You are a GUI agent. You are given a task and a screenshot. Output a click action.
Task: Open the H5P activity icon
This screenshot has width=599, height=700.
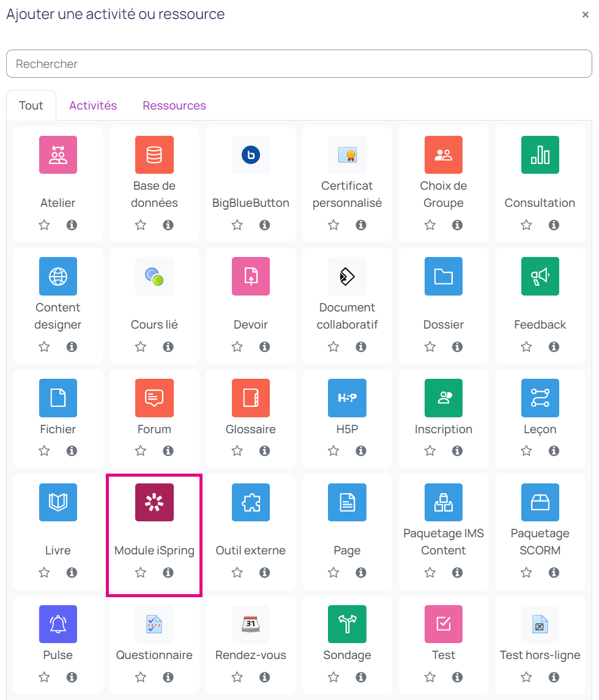point(347,398)
